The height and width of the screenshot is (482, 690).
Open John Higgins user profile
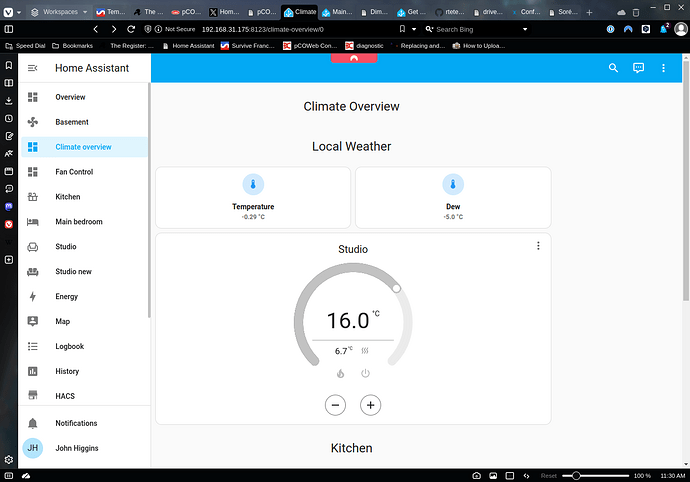[x=76, y=448]
